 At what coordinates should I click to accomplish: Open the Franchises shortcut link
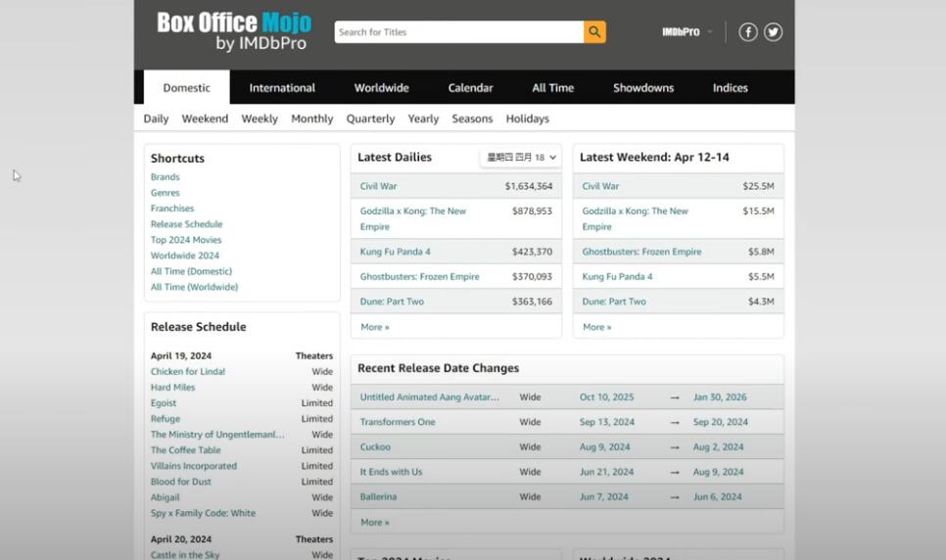point(172,209)
